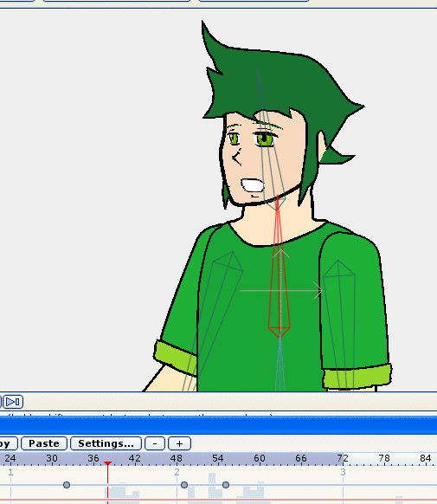Click the second marker labeled 3
This screenshot has height=504, width=437.
click(x=344, y=472)
